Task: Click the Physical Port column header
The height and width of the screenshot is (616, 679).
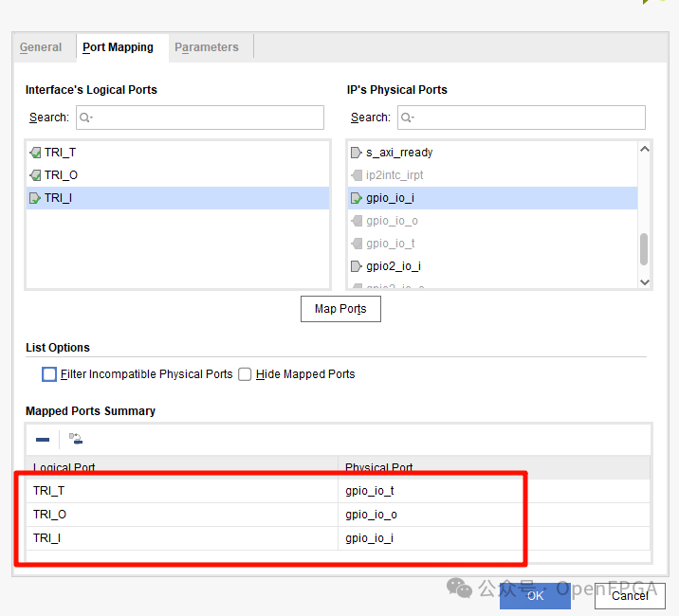Action: click(x=494, y=466)
